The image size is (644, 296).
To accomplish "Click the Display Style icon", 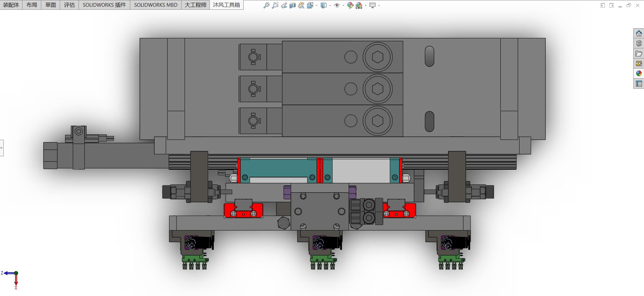I will point(324,5).
